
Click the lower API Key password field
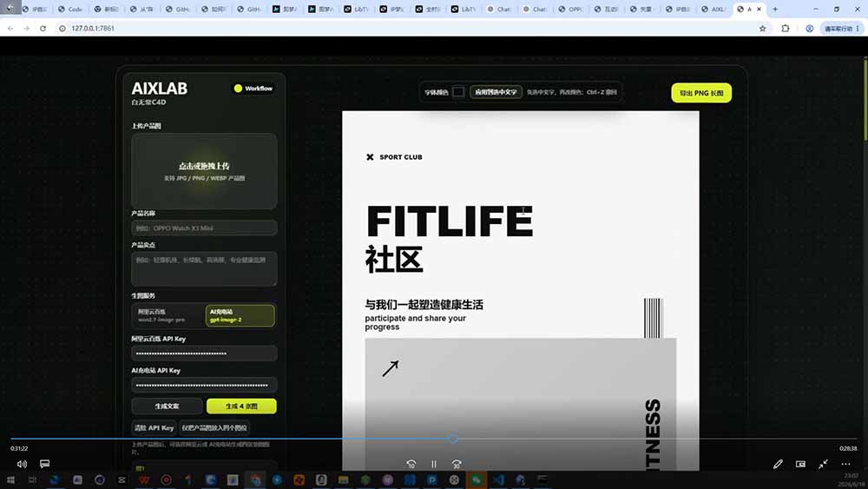pyautogui.click(x=204, y=385)
